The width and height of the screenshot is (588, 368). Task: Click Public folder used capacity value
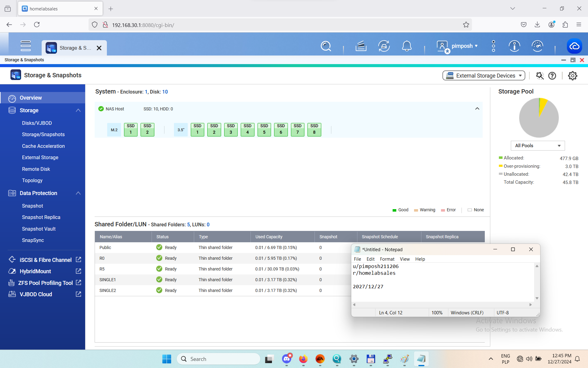[276, 247]
